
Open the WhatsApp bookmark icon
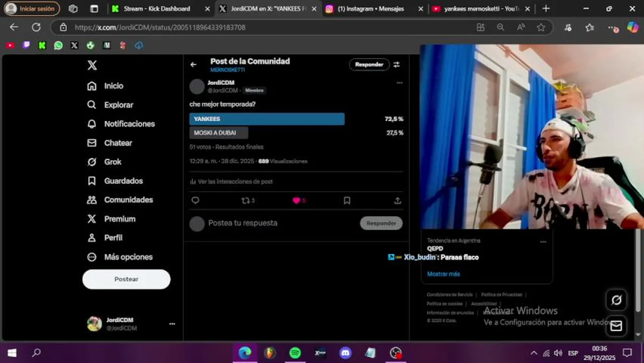(x=58, y=45)
